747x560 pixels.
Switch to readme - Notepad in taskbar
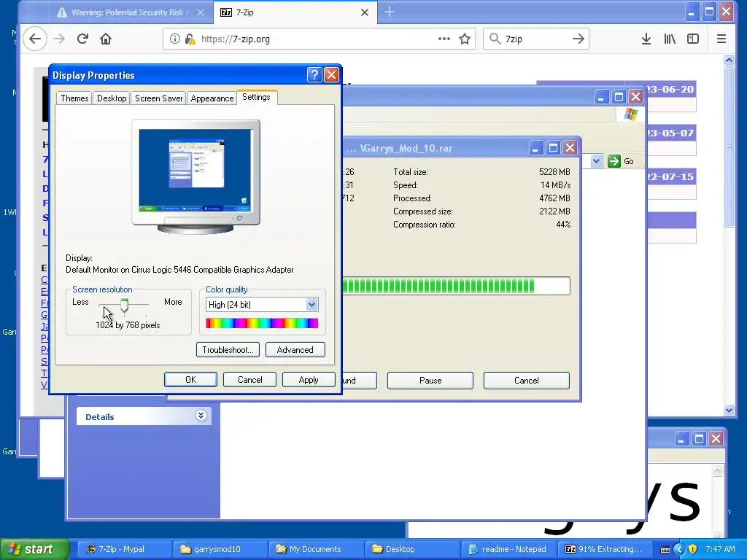(508, 549)
